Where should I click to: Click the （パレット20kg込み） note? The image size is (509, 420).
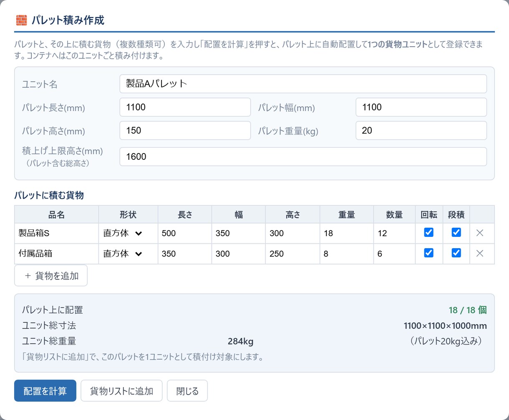(x=446, y=341)
